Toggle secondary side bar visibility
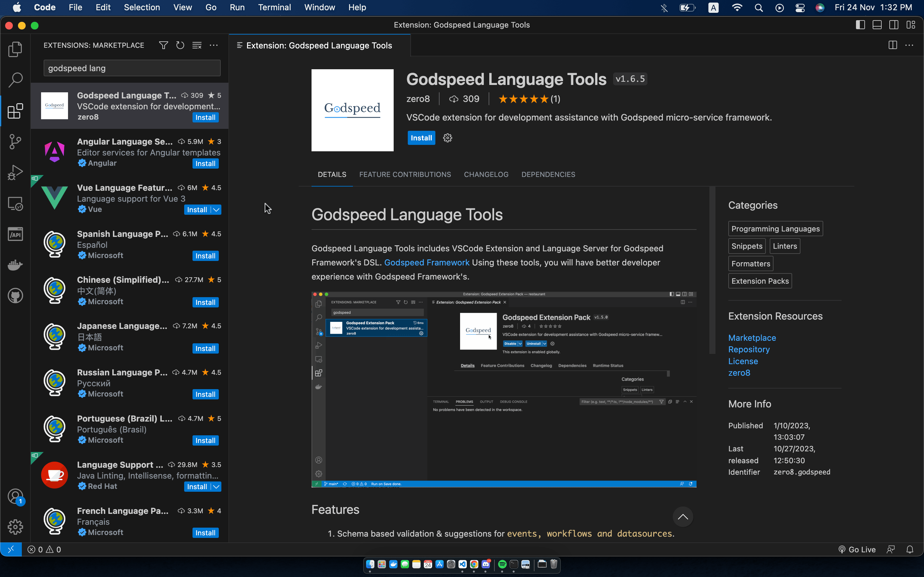Viewport: 924px width, 577px height. tap(894, 25)
